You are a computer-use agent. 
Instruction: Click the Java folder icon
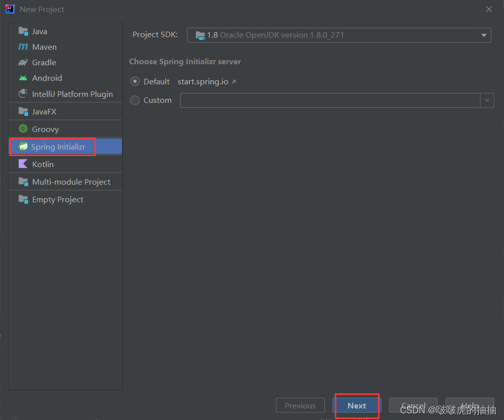23,31
